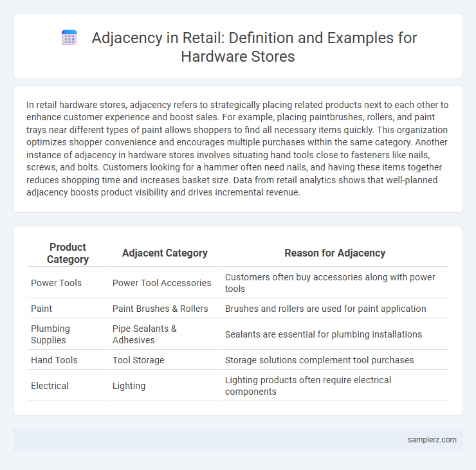Click 'Brushes and rollers are used' reason cell
Viewport: 476px width, 470px height.
coord(335,308)
